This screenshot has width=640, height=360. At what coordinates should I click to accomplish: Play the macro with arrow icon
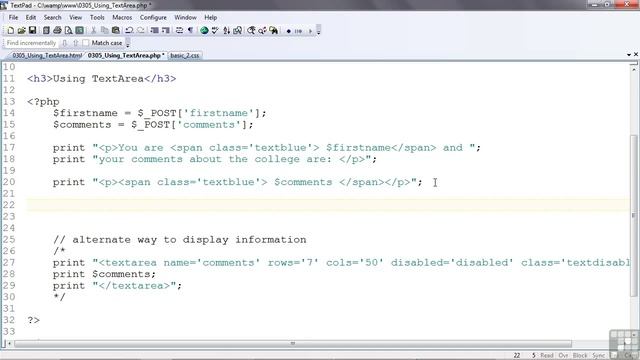(x=310, y=31)
